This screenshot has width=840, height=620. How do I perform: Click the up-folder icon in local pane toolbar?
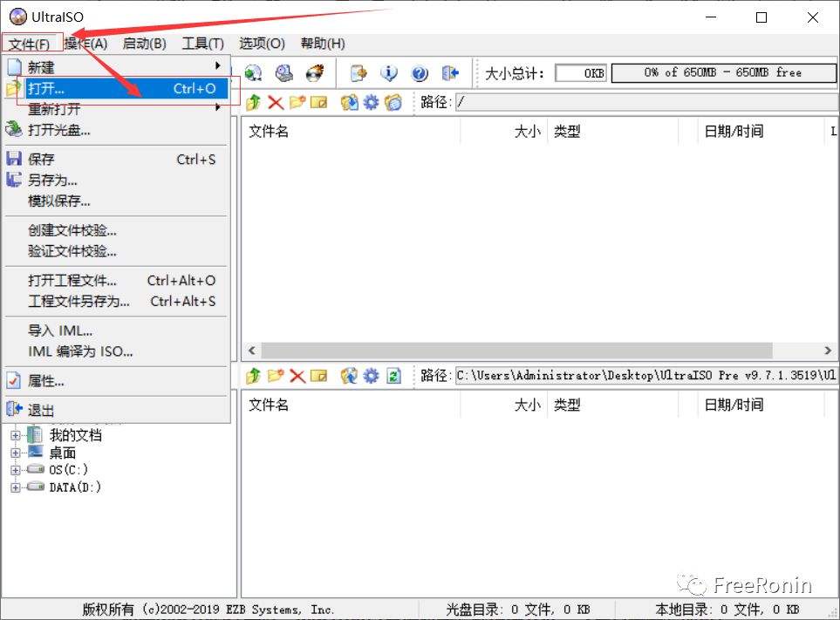253,376
